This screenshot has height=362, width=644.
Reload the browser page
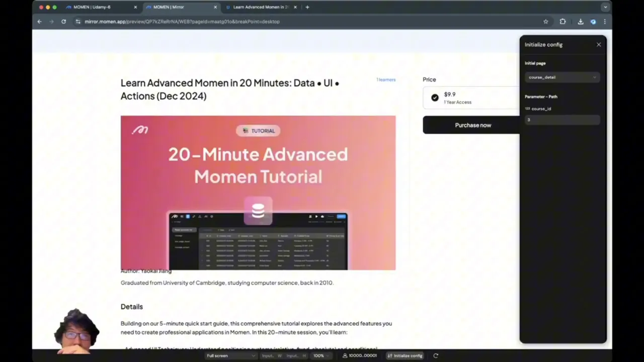coord(63,22)
